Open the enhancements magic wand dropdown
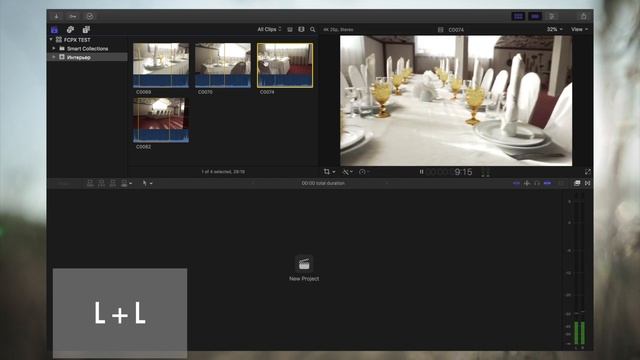Viewport: 640px width, 360px height. (x=347, y=172)
